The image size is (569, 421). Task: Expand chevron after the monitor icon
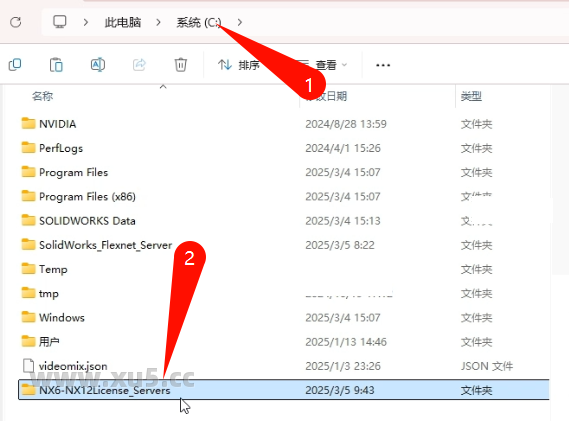coord(86,22)
